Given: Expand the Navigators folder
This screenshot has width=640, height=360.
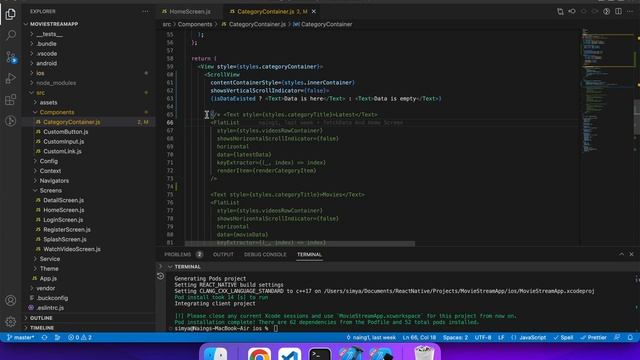Looking at the screenshot, I should pos(54,181).
